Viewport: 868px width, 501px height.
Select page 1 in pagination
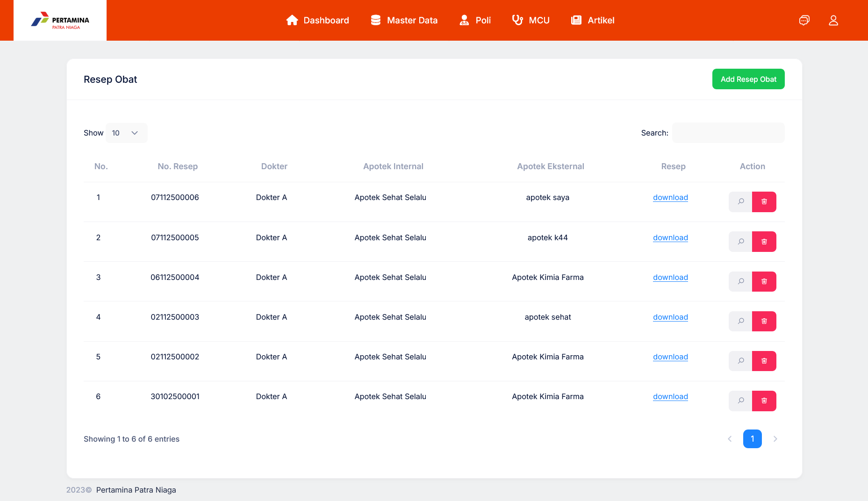pos(753,439)
